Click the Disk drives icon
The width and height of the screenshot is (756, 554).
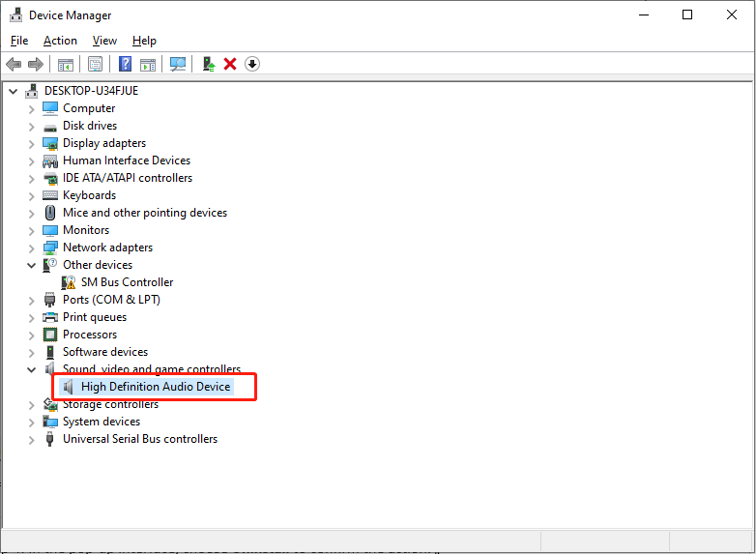(x=50, y=127)
